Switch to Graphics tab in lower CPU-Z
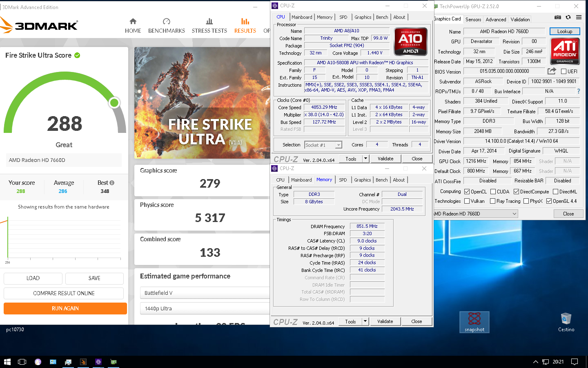This screenshot has width=588, height=368. coord(363,180)
